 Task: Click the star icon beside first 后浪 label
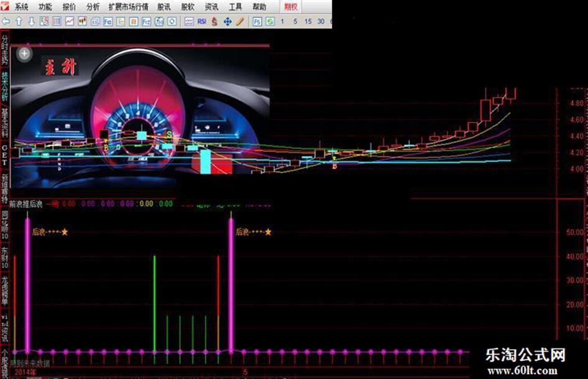click(65, 232)
